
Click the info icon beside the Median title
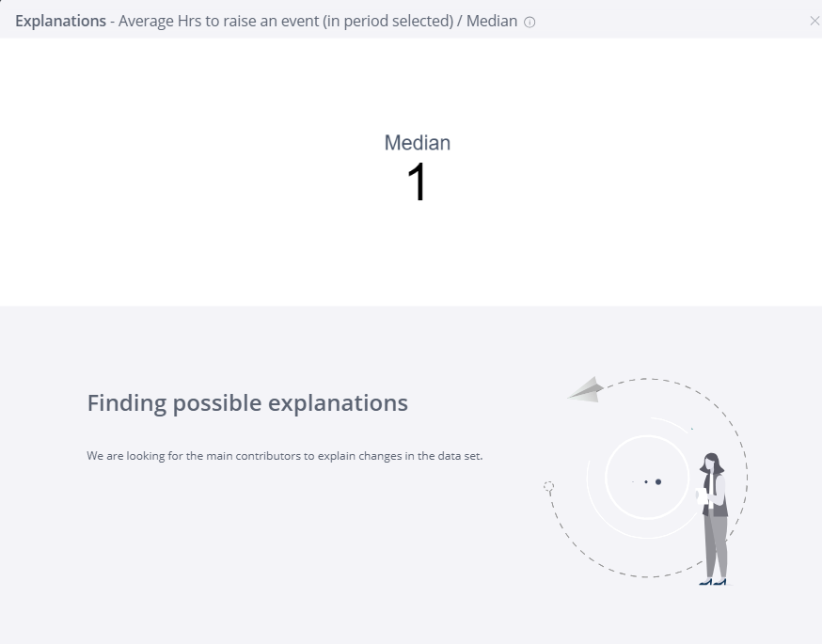click(530, 22)
